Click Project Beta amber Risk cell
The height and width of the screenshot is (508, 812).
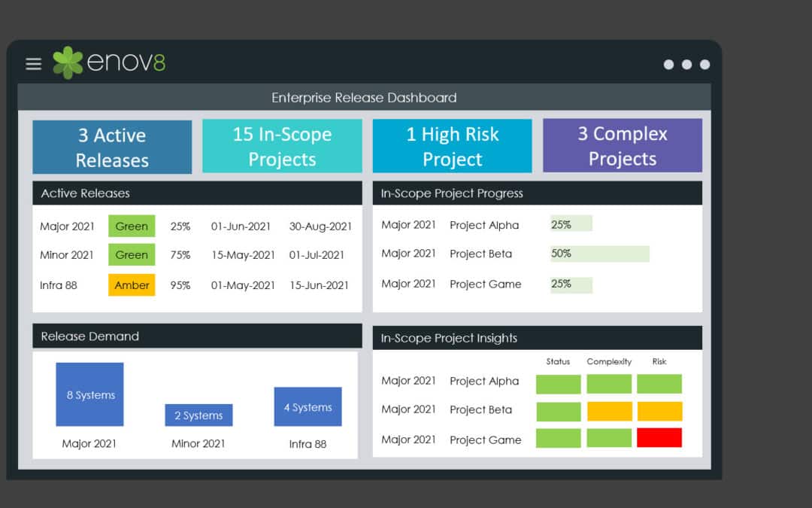pos(660,412)
